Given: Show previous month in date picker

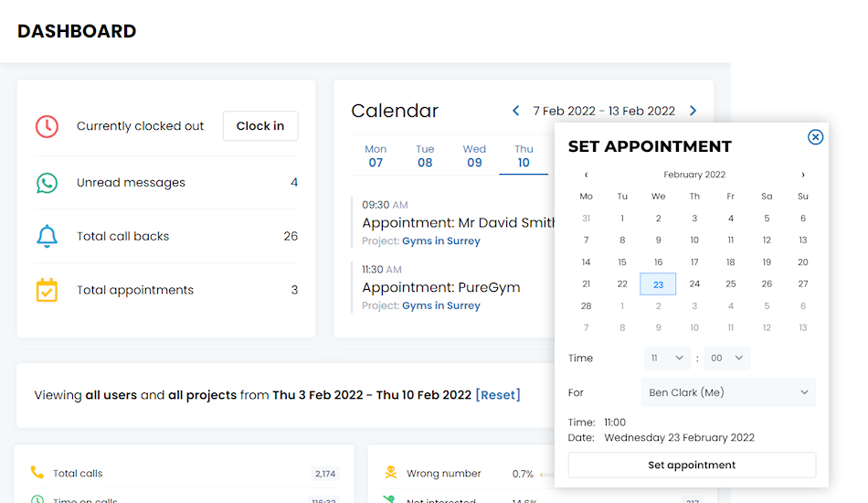Looking at the screenshot, I should 586,175.
